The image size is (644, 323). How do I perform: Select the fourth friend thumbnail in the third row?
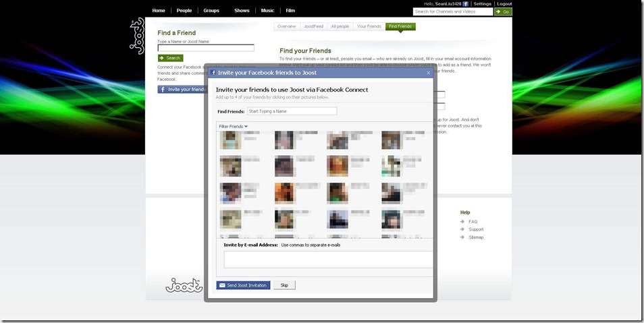point(391,194)
